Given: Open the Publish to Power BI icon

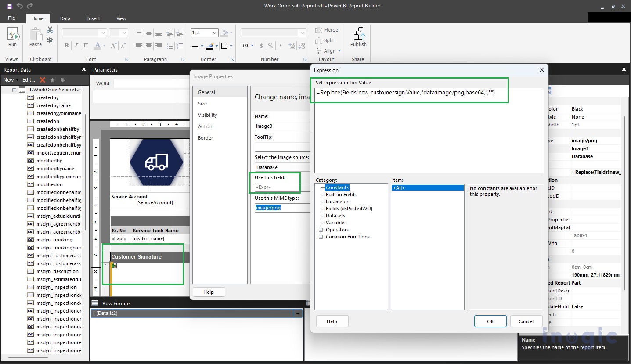Looking at the screenshot, I should 358,35.
